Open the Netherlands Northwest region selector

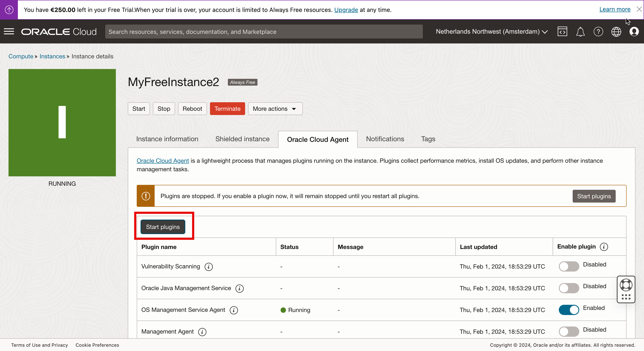[492, 32]
